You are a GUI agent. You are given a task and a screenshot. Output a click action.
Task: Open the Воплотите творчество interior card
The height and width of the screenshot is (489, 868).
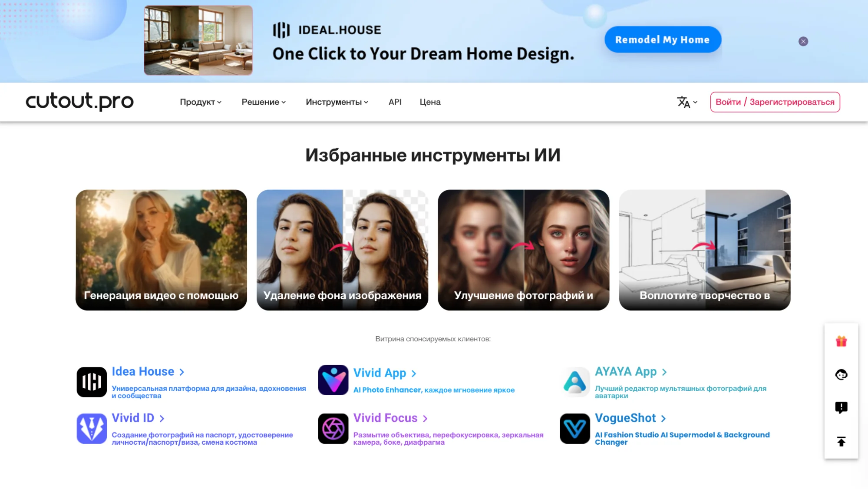click(x=704, y=250)
